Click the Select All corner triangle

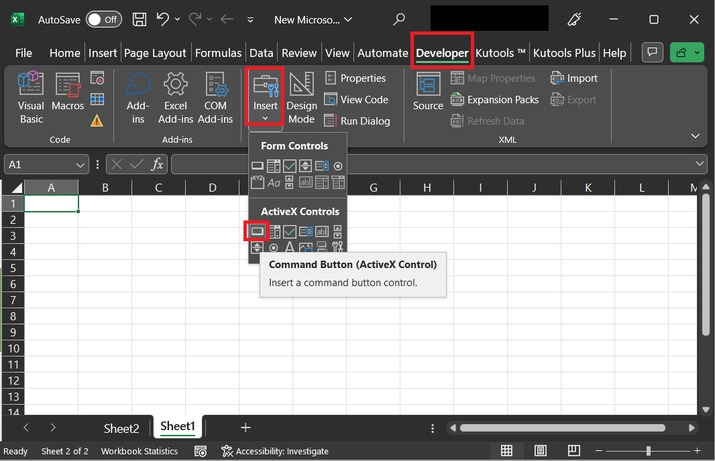(17, 188)
